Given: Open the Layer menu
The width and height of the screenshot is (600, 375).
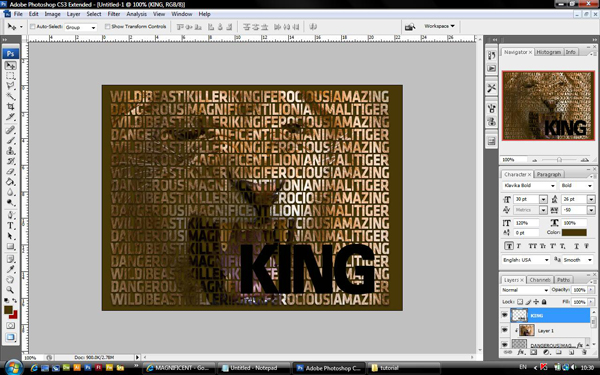Looking at the screenshot, I should click(x=73, y=14).
